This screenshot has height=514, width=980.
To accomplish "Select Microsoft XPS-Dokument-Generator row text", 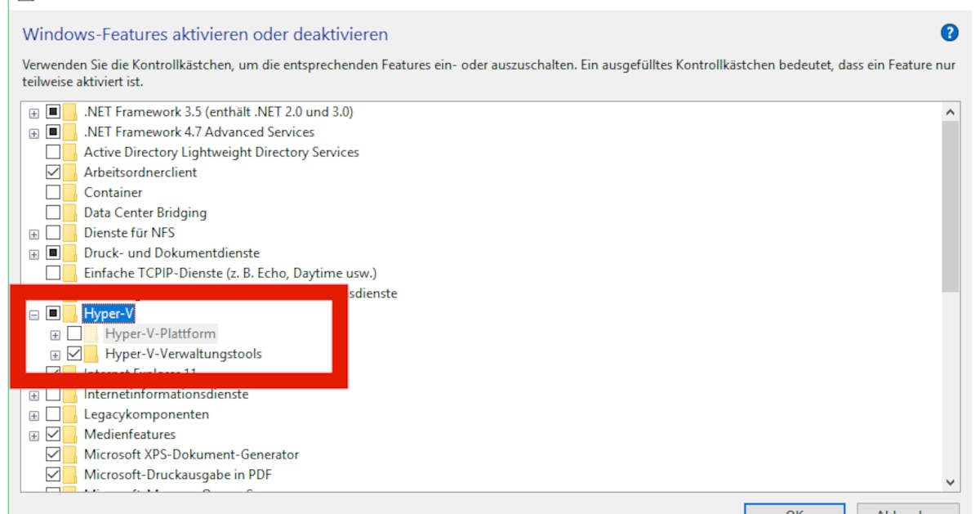I will (x=192, y=454).
